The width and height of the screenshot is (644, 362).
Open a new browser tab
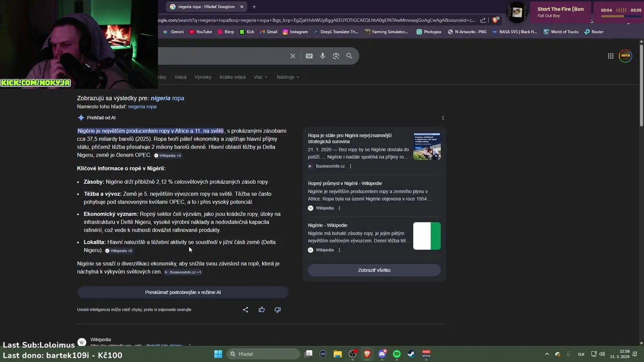[254, 7]
